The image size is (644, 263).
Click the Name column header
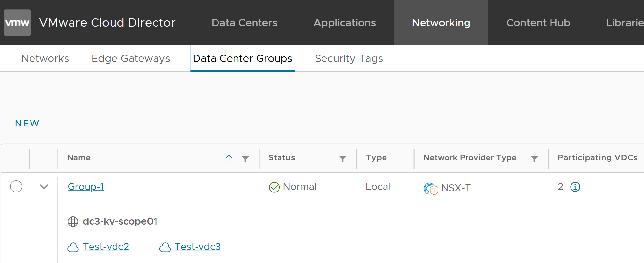click(x=79, y=158)
